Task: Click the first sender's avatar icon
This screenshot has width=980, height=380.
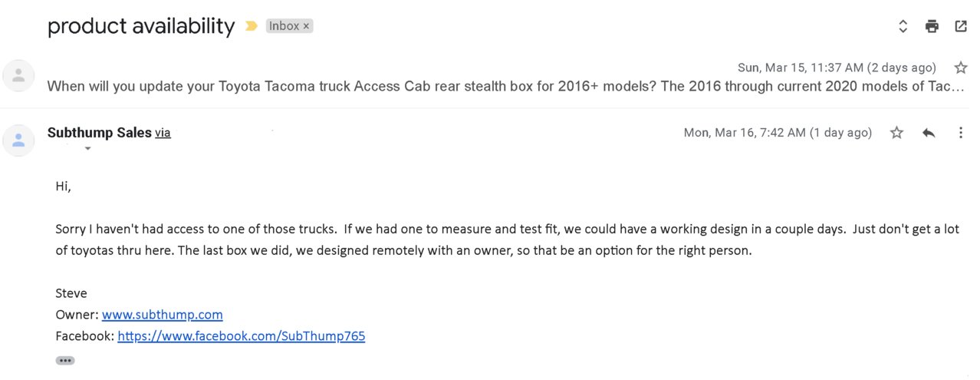Action: pyautogui.click(x=19, y=76)
